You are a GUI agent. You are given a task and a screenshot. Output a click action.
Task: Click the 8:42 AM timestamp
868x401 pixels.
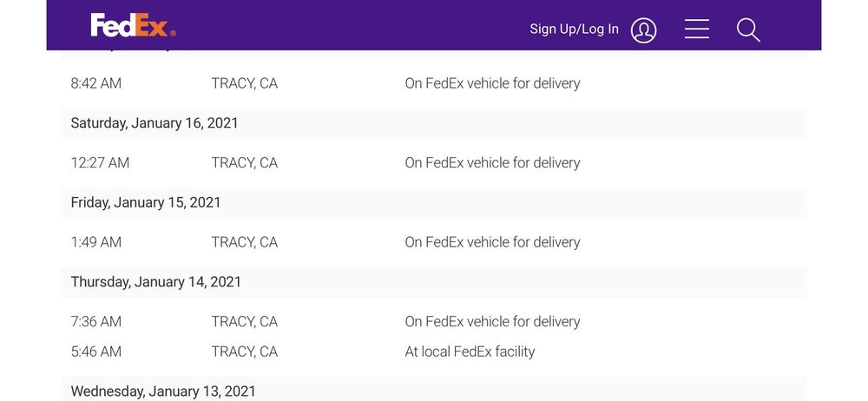click(96, 84)
